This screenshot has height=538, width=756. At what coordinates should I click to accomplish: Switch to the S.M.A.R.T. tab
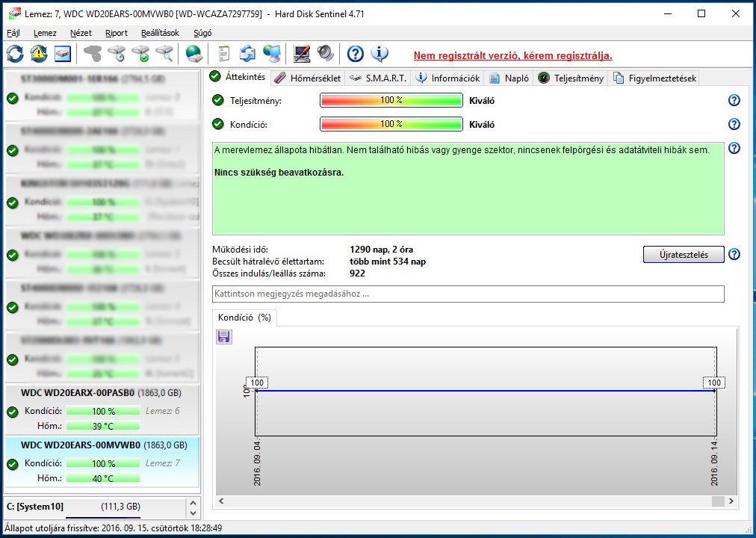point(377,78)
